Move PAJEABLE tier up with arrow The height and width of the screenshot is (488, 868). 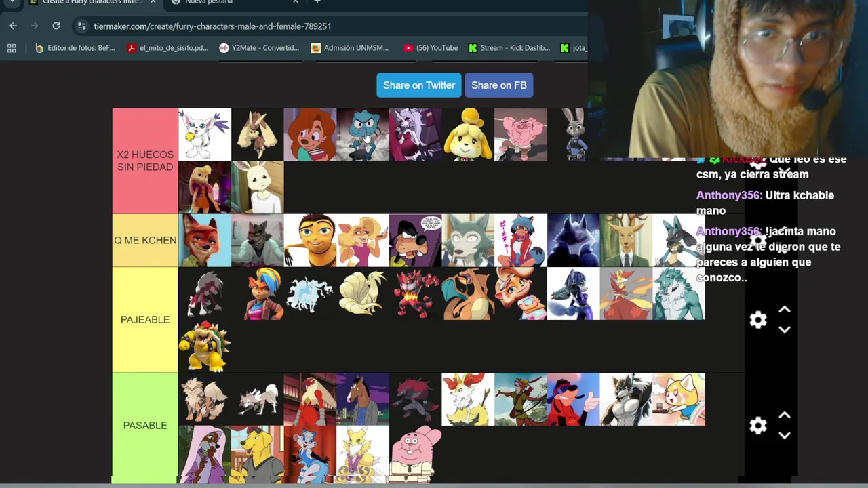pyautogui.click(x=785, y=310)
